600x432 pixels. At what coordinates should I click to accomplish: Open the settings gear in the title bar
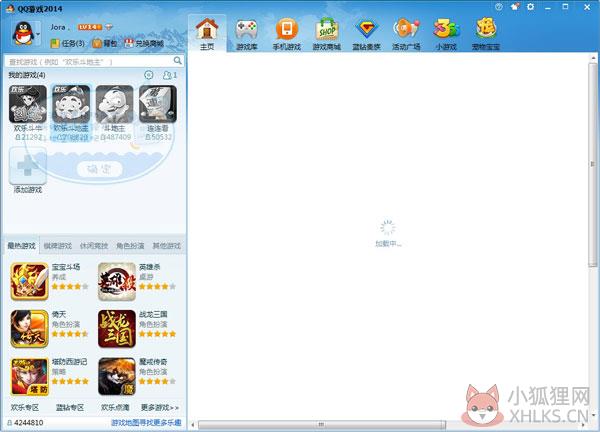click(530, 7)
